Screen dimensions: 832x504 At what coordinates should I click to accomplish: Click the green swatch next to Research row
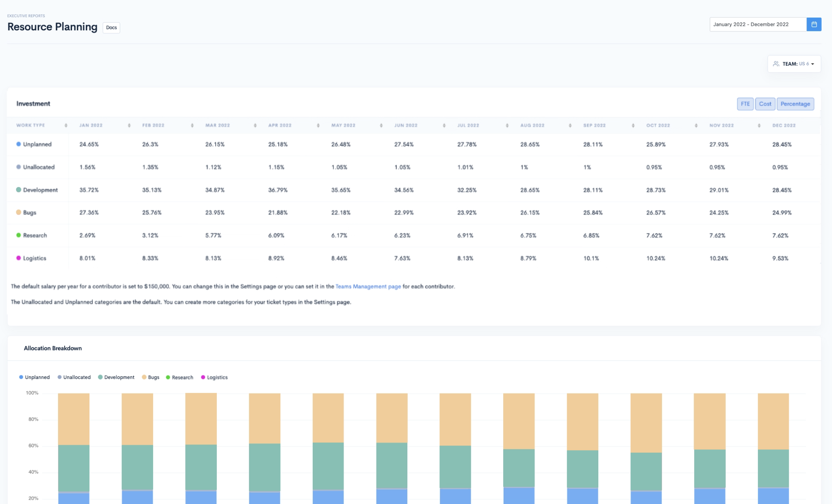coord(18,235)
